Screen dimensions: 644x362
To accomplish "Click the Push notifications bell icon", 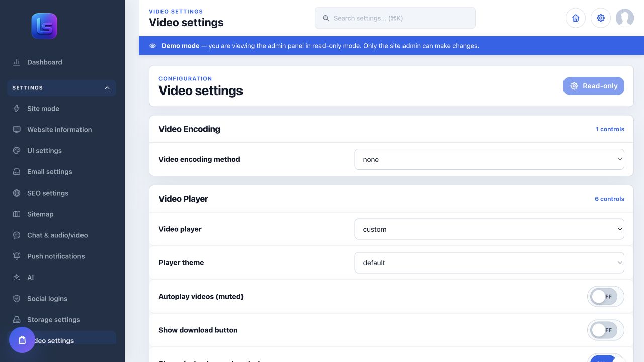I will tap(17, 256).
